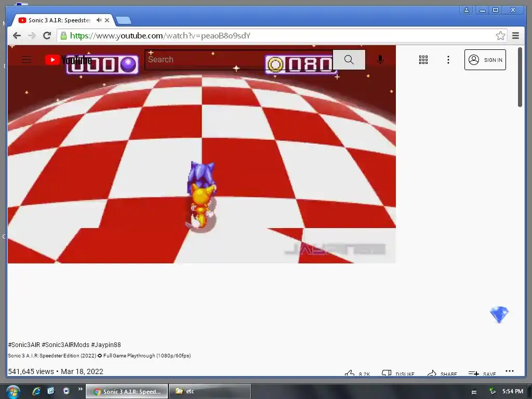Click the 541,645 views text

click(31, 371)
